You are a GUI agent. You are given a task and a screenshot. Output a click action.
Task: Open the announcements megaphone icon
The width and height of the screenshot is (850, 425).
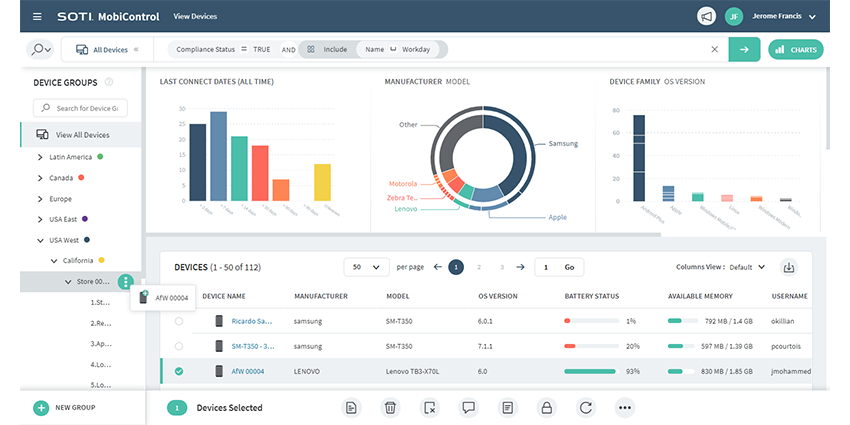[x=706, y=17]
